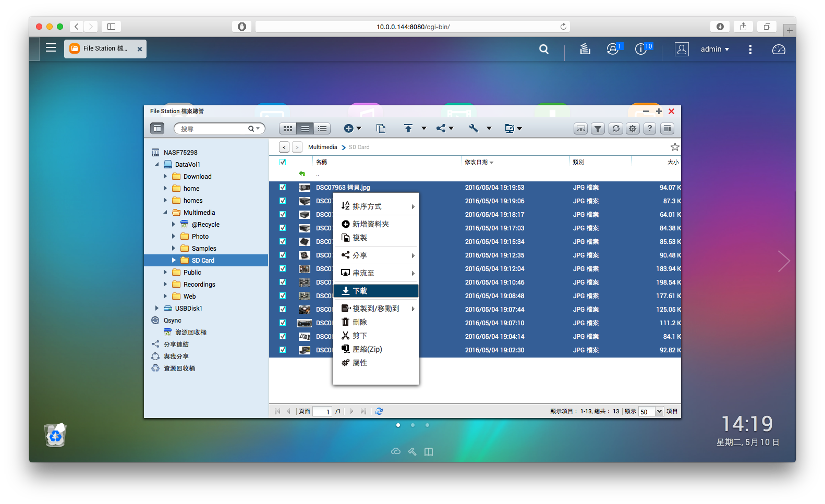Expand the USBDisk1 tree node
The image size is (825, 504).
tap(157, 309)
